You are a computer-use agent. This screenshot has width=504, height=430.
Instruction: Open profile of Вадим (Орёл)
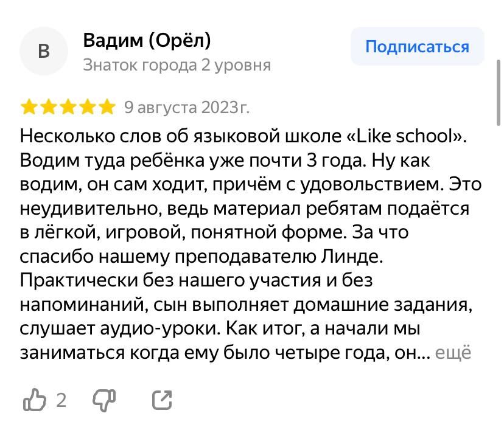pos(147,41)
